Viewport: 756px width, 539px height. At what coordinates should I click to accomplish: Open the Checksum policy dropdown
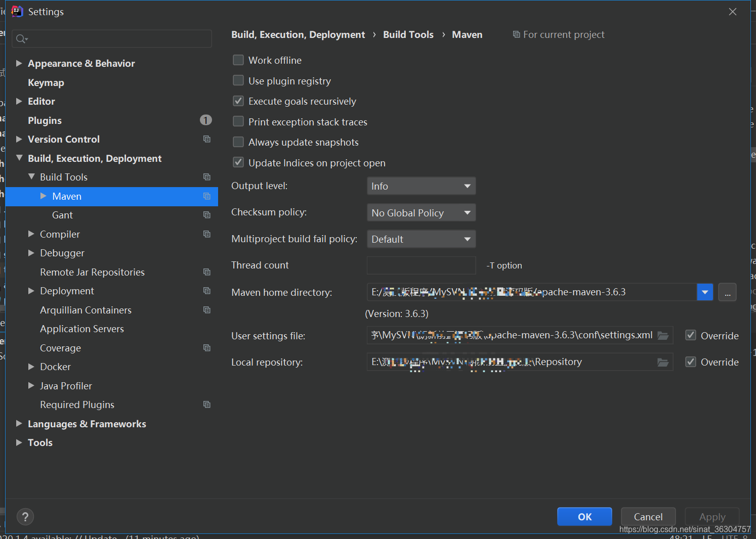[421, 213]
